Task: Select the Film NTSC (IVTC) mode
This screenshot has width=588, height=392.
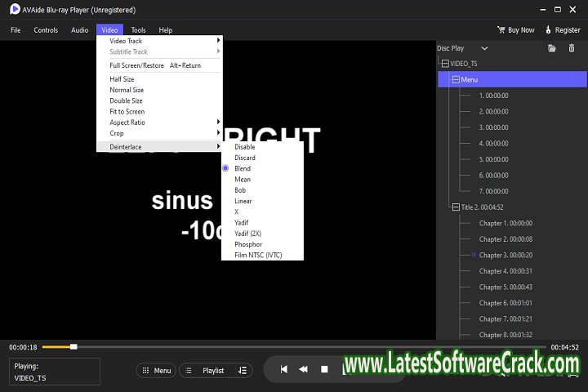Action: [262, 256]
